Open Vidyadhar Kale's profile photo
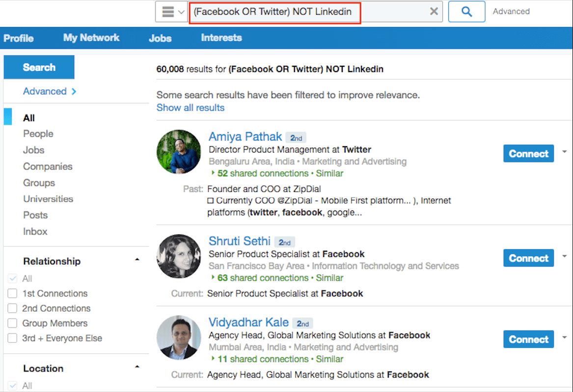The width and height of the screenshot is (573, 392). 179,338
